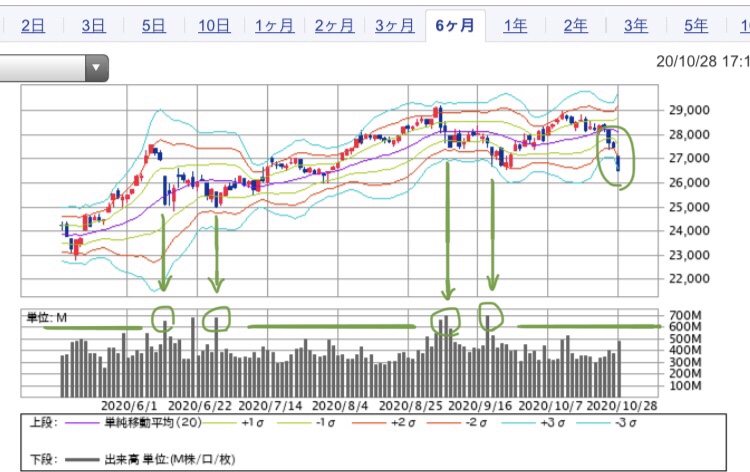This screenshot has height=472, width=750.
Task: Select the 2ヶ月 period tab
Action: 334,26
